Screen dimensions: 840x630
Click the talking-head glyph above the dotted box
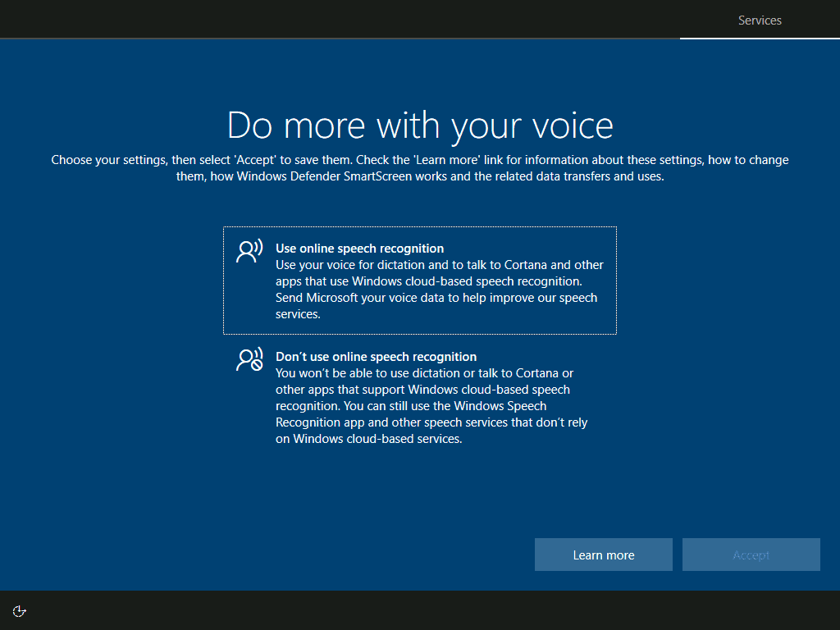[249, 250]
